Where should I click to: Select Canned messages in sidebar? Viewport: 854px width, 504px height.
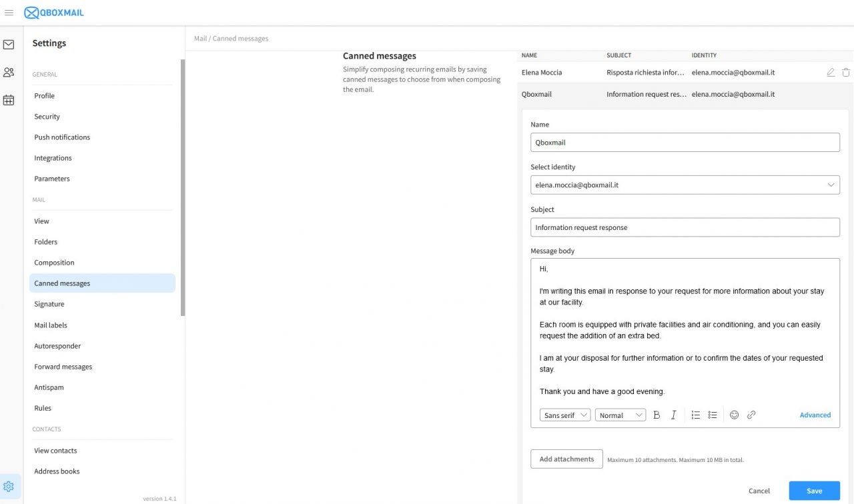[x=102, y=283]
